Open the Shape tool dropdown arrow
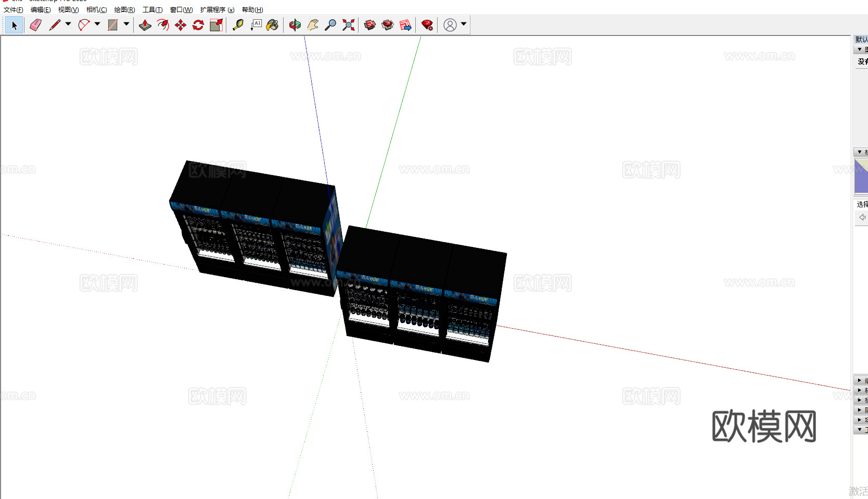 (x=126, y=24)
